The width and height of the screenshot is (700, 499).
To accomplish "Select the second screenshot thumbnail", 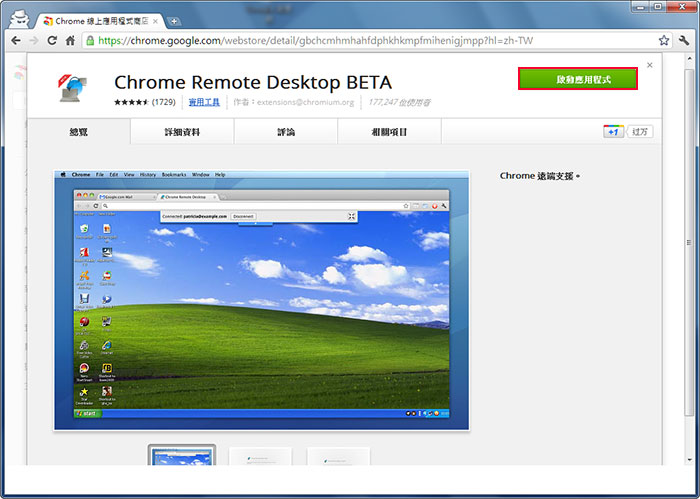I will [260, 456].
